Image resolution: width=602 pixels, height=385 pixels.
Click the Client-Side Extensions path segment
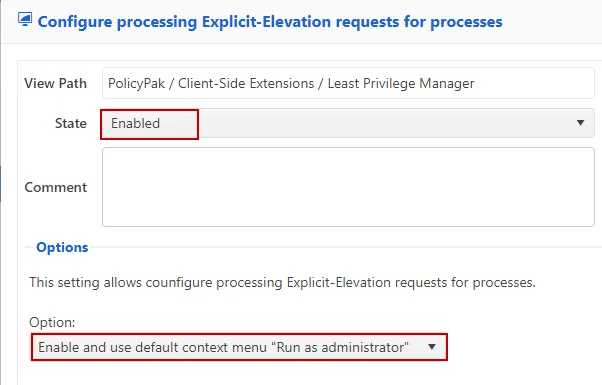tap(246, 83)
